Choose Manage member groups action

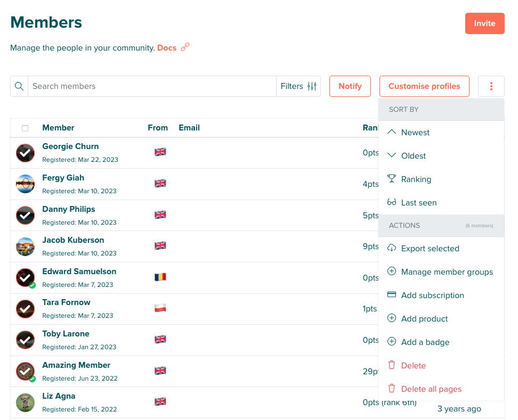(x=447, y=272)
